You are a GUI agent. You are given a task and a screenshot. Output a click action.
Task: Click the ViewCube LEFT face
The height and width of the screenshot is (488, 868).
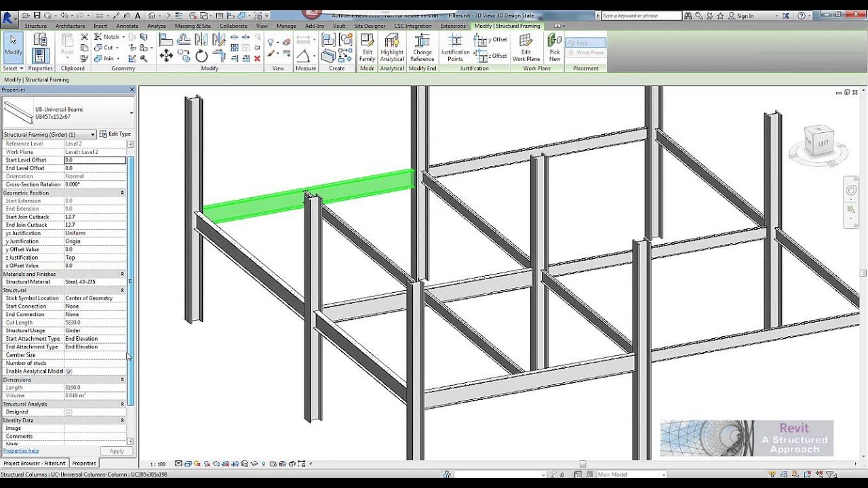(823, 143)
